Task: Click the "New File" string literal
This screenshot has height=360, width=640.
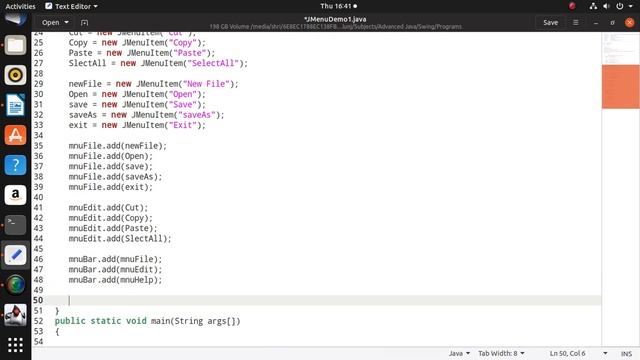Action: click(x=206, y=84)
